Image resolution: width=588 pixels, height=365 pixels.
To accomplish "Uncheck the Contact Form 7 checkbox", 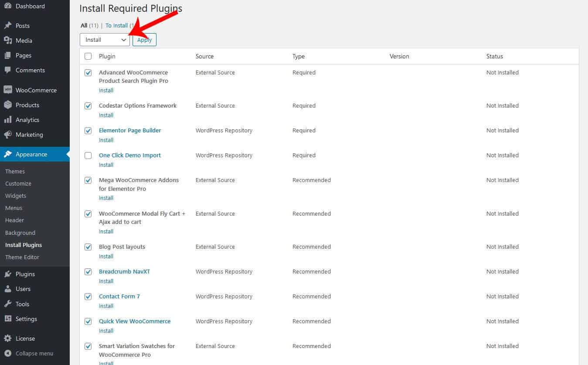I will pos(88,297).
